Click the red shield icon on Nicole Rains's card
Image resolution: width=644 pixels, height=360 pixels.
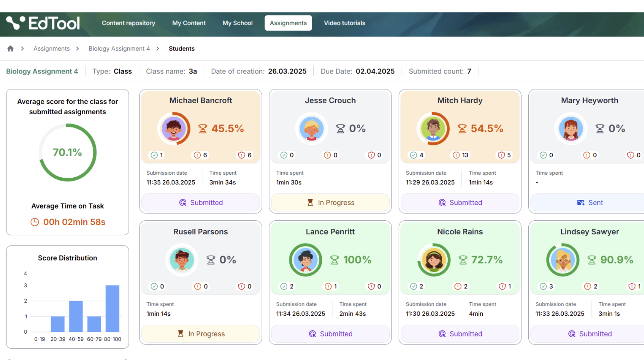click(502, 286)
